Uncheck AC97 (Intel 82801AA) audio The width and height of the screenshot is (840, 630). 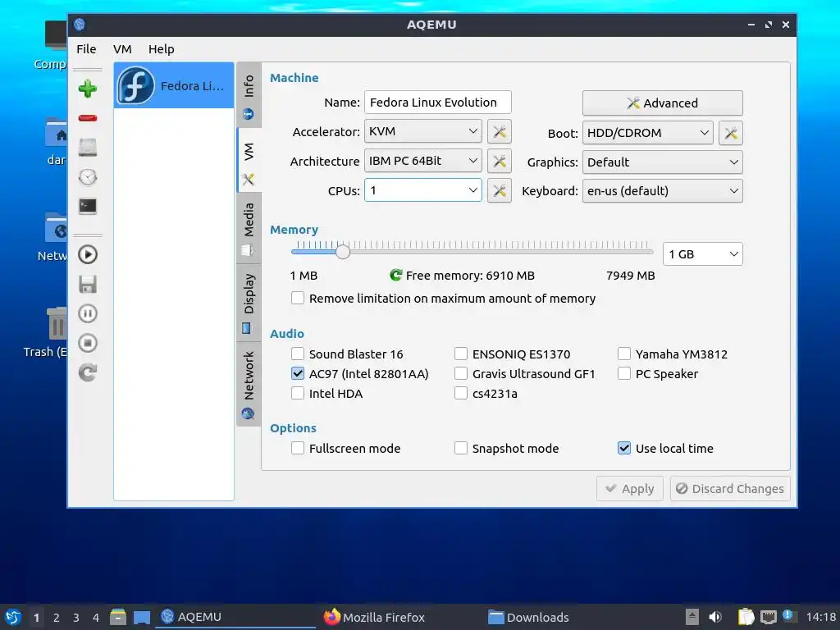tap(297, 373)
